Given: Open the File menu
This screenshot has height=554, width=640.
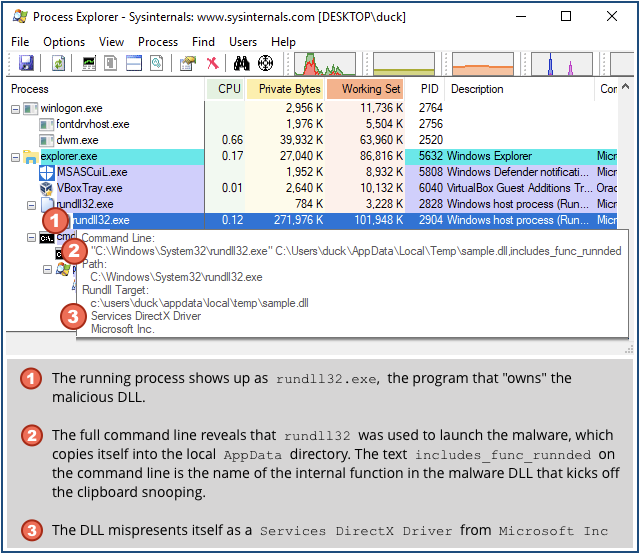Looking at the screenshot, I should [20, 42].
